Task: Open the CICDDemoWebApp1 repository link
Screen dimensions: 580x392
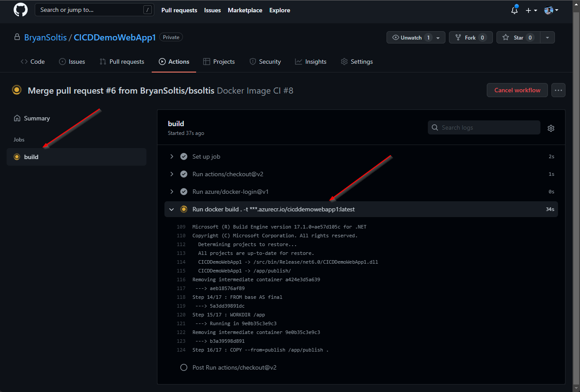Action: pos(115,38)
